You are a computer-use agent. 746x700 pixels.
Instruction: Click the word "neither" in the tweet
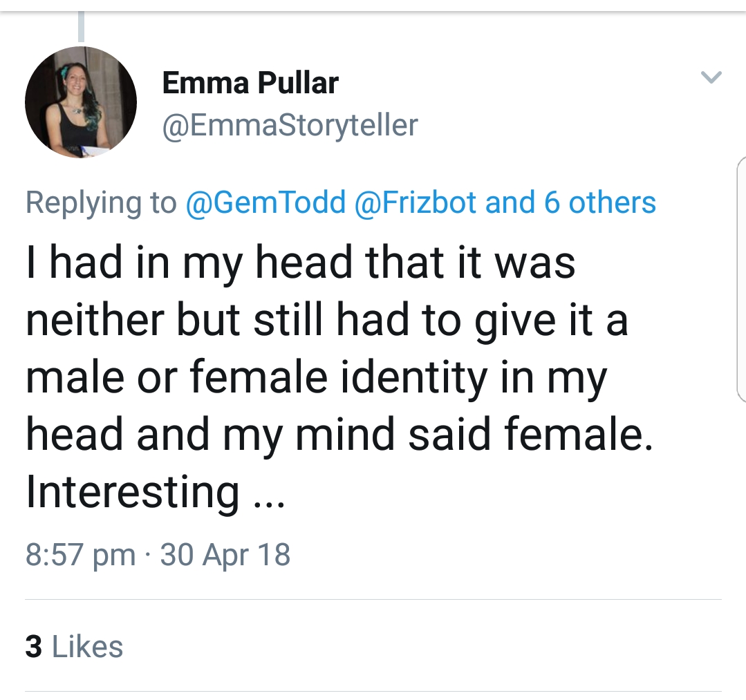[x=94, y=320]
